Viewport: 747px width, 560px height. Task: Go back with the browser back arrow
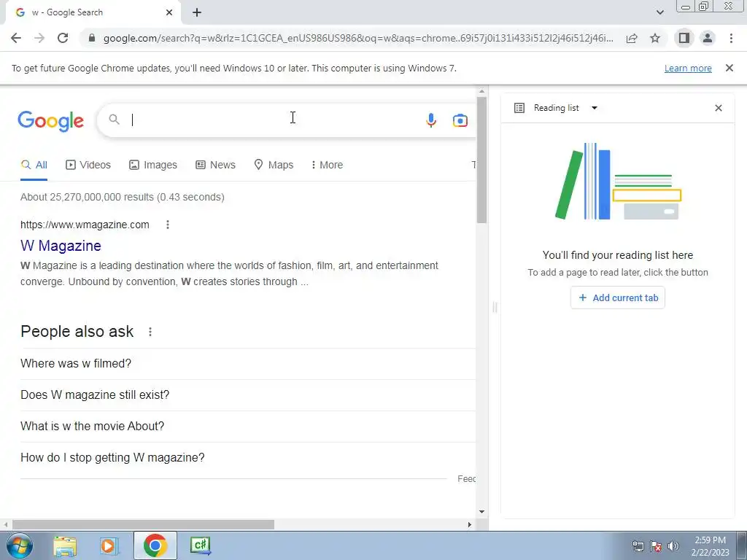(x=16, y=38)
